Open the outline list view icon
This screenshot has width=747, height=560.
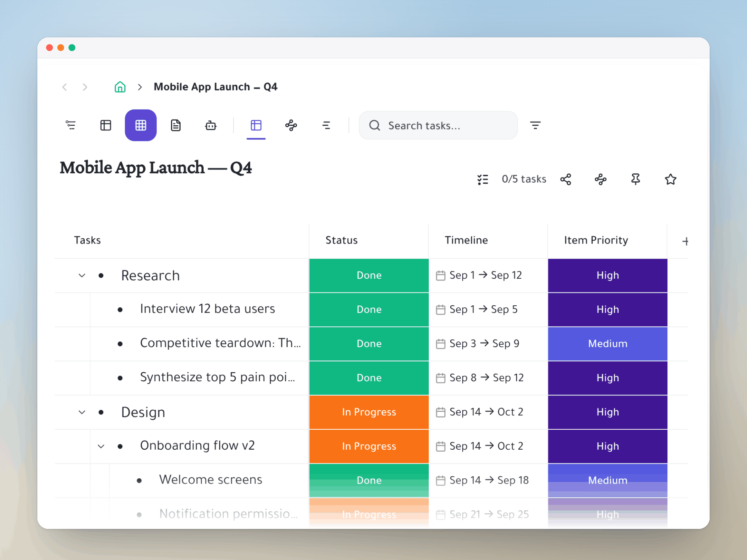71,125
